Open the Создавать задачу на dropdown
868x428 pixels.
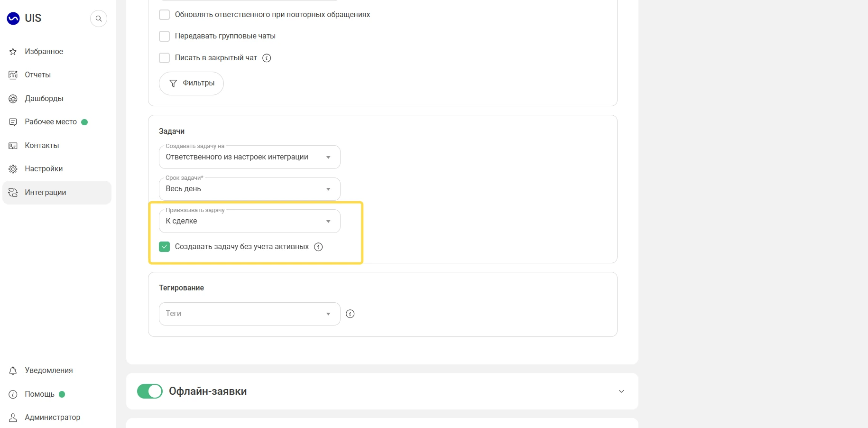[249, 157]
